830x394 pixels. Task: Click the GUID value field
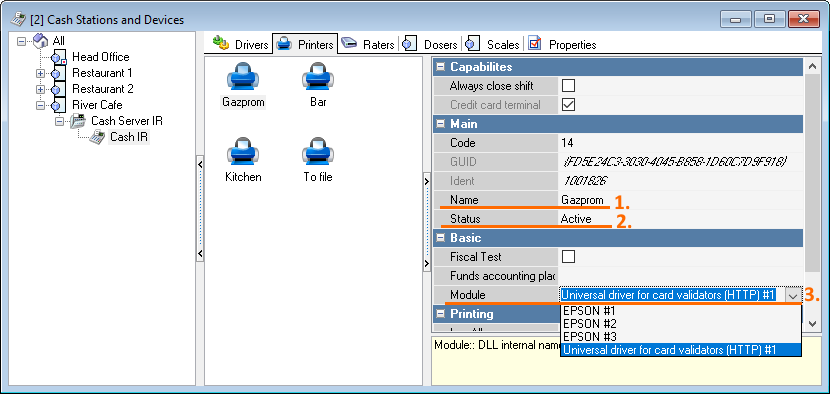click(680, 162)
